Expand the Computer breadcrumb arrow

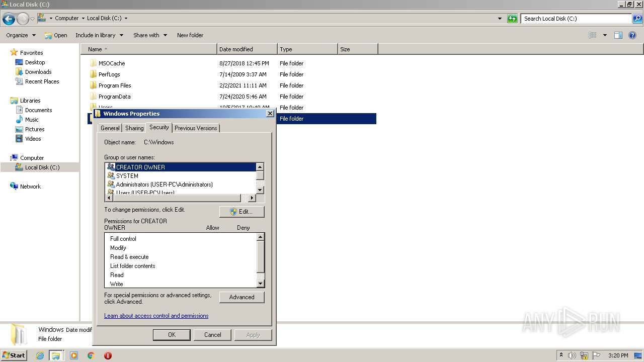tap(83, 19)
